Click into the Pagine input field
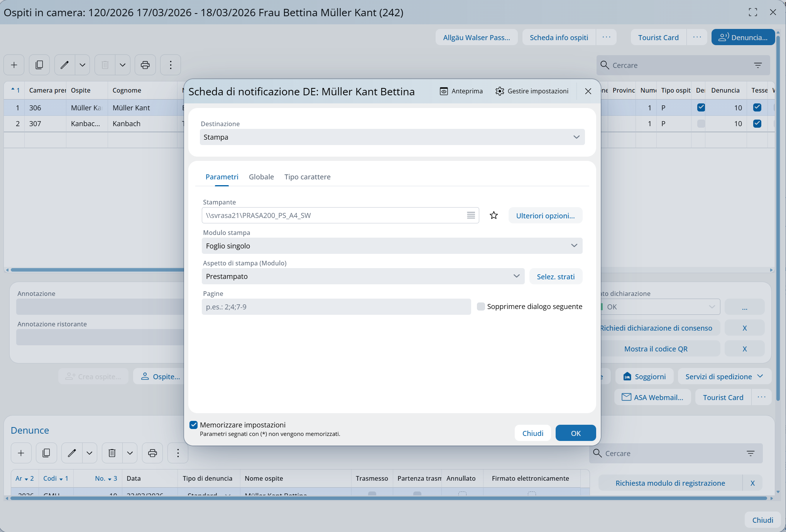This screenshot has width=786, height=532. pyautogui.click(x=336, y=307)
